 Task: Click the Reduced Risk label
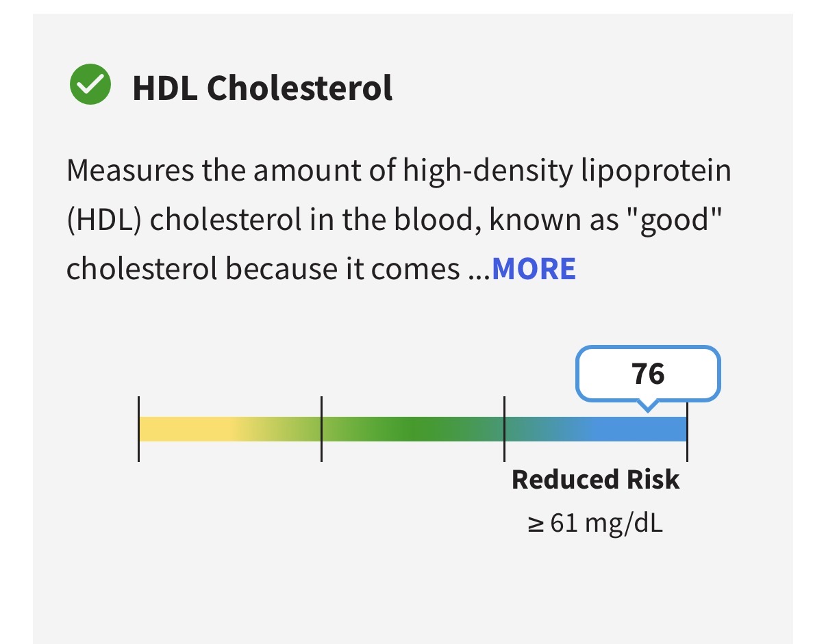tap(595, 480)
